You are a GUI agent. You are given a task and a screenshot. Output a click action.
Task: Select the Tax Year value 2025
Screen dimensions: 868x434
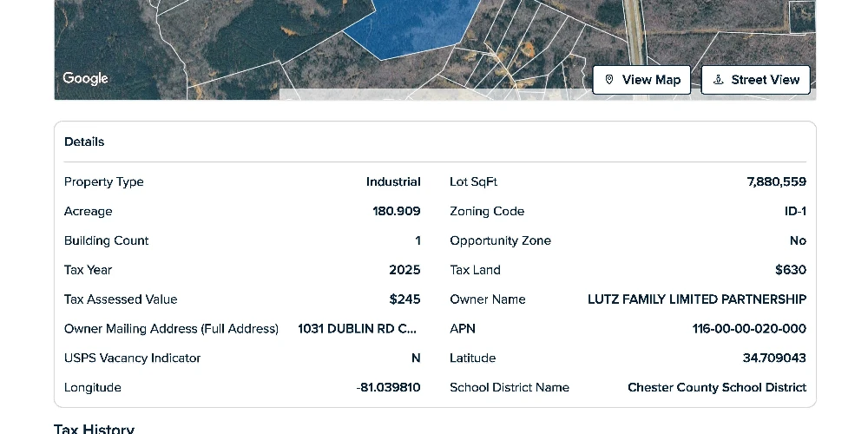(404, 270)
